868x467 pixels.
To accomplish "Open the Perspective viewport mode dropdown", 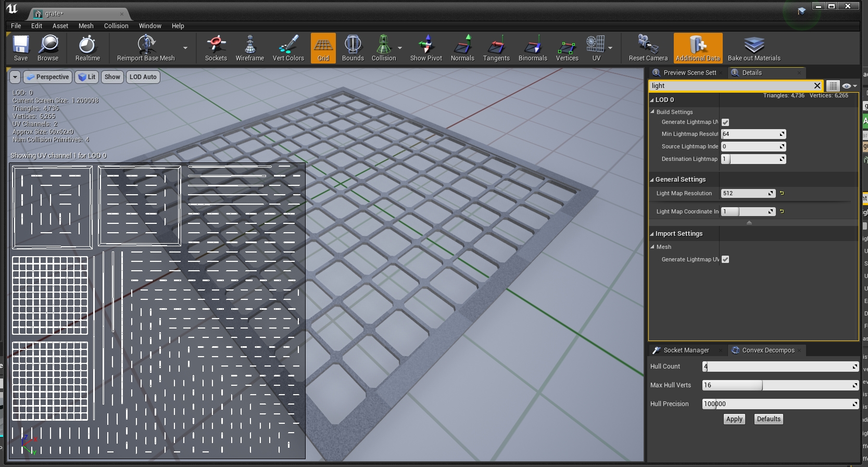I will pyautogui.click(x=48, y=77).
